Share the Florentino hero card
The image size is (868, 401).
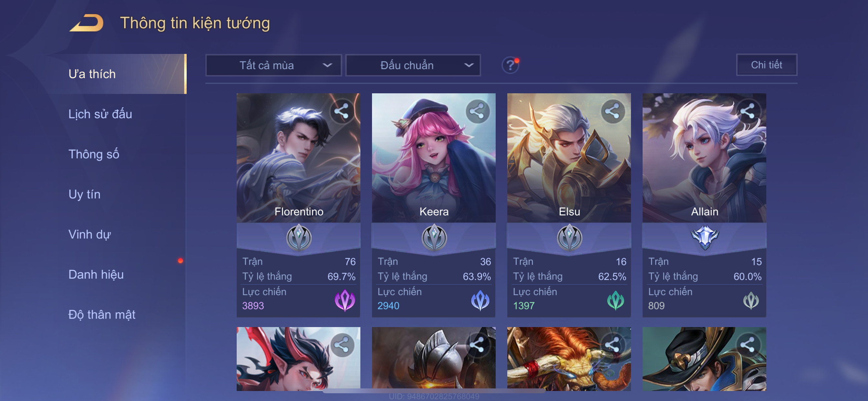pyautogui.click(x=342, y=111)
